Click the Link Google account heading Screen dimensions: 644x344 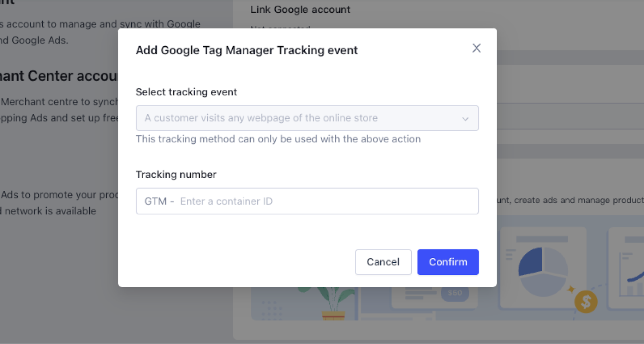(x=300, y=10)
